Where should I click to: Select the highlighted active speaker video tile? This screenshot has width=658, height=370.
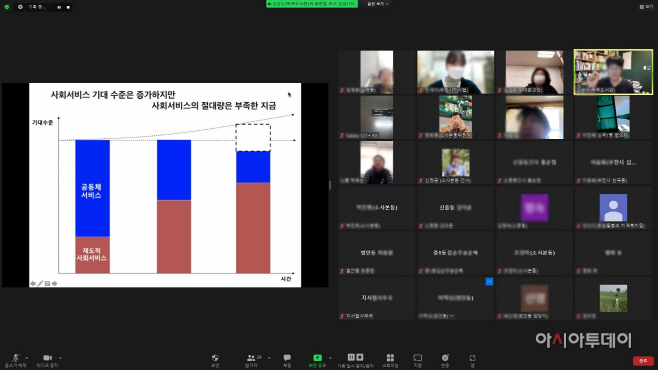coord(613,72)
